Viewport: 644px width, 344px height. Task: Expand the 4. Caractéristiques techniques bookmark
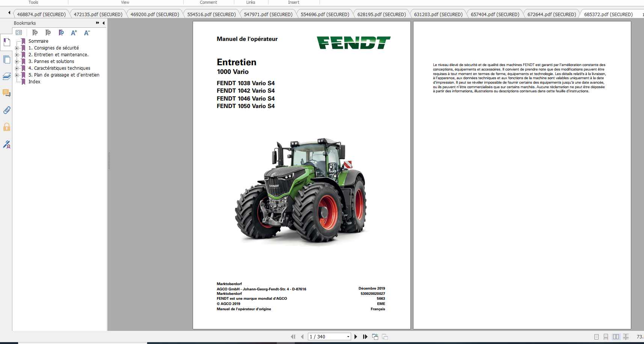tap(17, 68)
